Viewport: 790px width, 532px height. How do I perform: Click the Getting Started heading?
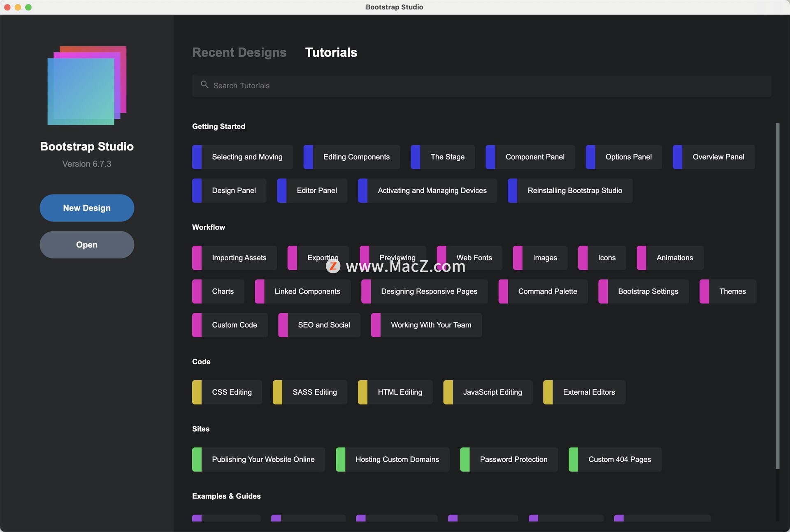tap(218, 126)
